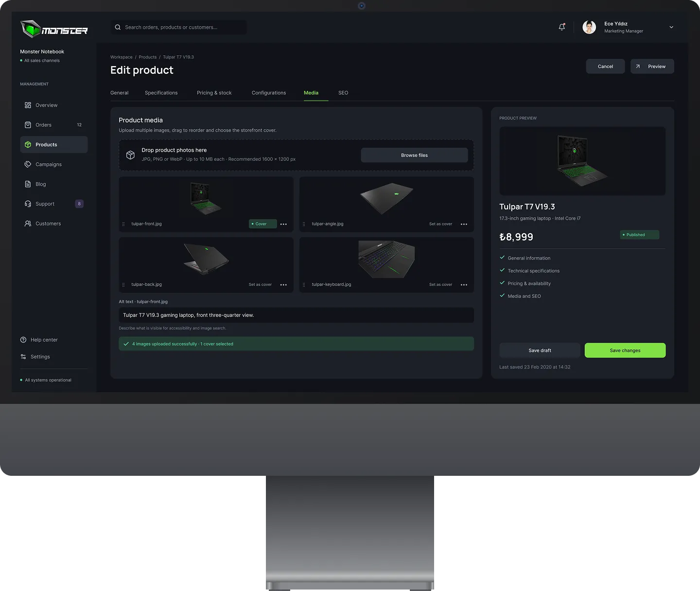The image size is (700, 591).
Task: Click the Settings sliders icon
Action: click(23, 357)
